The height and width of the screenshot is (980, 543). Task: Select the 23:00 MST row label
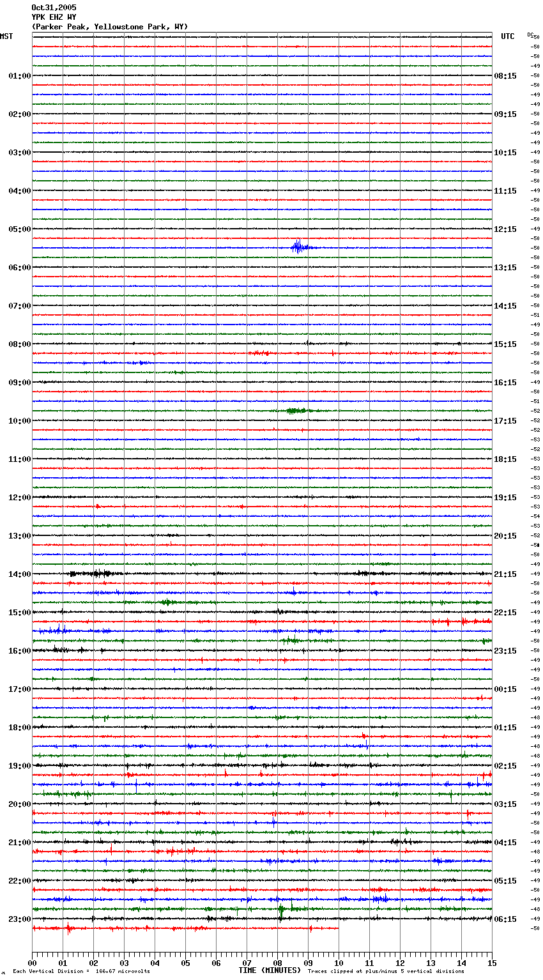pos(20,919)
